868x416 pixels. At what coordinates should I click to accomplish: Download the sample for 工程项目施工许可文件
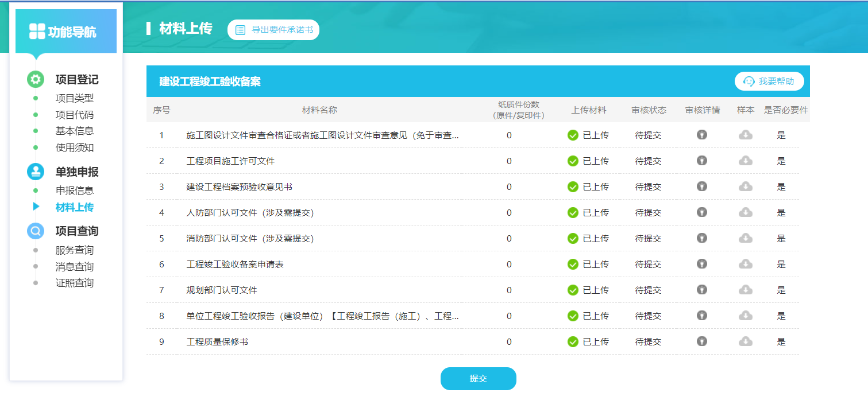click(x=745, y=161)
